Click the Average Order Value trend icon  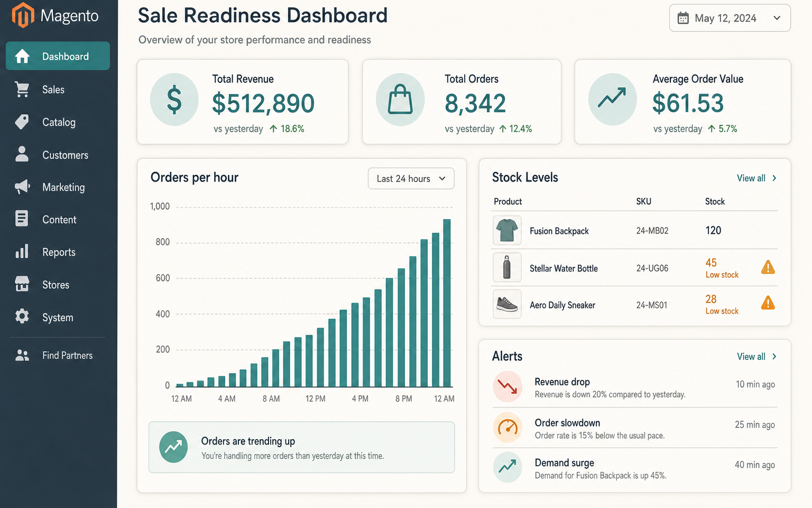point(612,99)
